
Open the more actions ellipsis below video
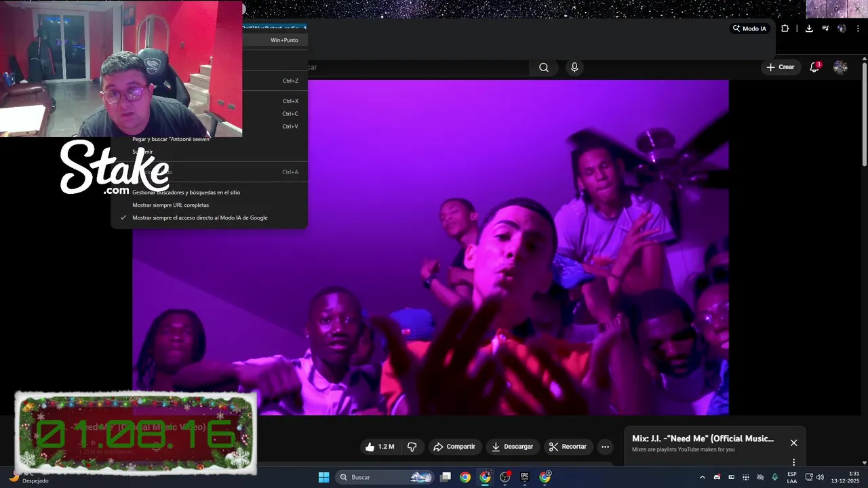tap(605, 447)
